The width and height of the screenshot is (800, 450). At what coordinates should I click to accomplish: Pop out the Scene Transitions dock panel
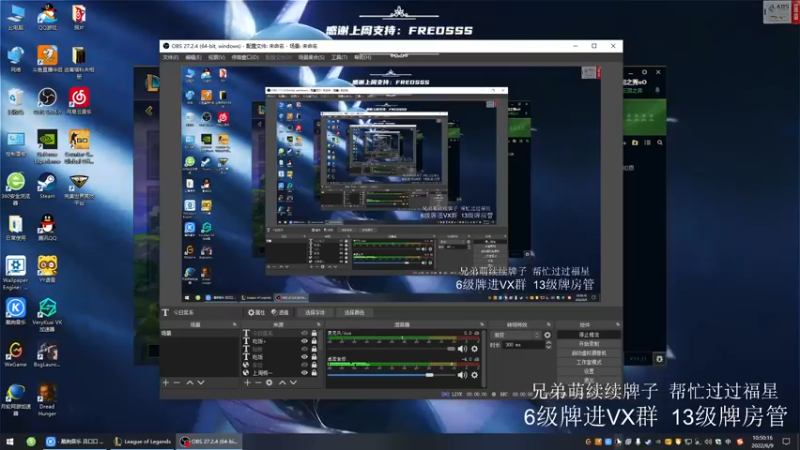click(x=549, y=324)
